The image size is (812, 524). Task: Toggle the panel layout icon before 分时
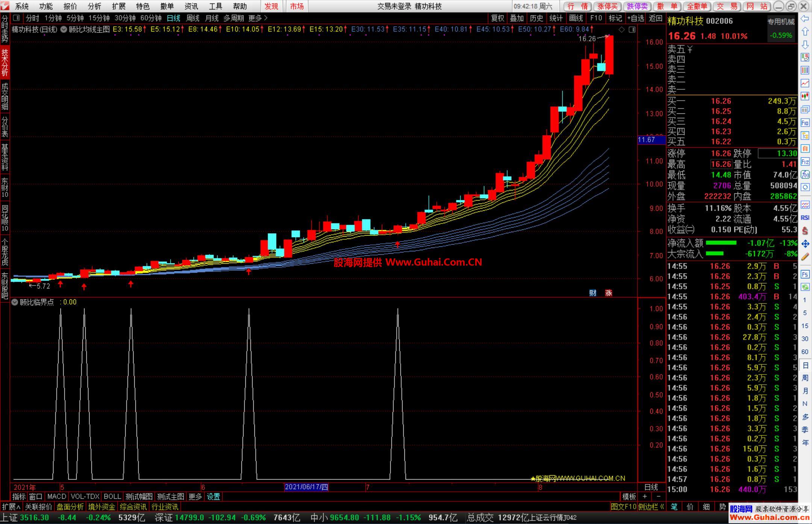coord(16,18)
